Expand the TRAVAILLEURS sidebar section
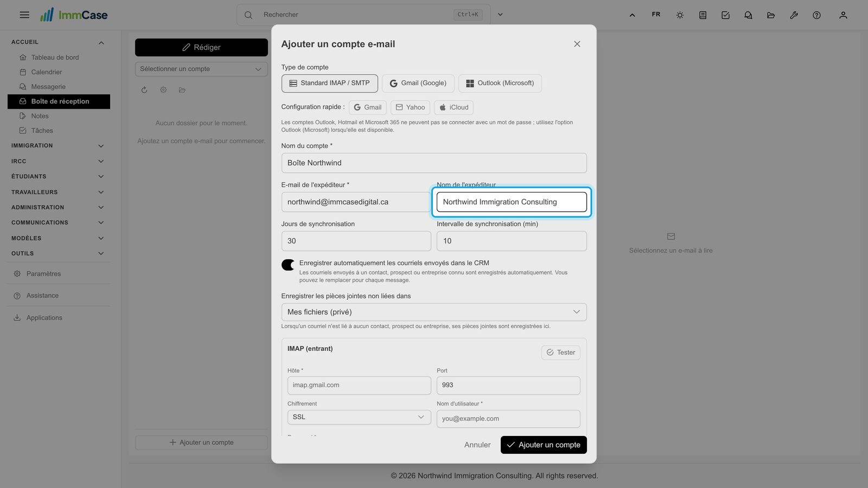This screenshot has width=868, height=488. click(x=59, y=192)
